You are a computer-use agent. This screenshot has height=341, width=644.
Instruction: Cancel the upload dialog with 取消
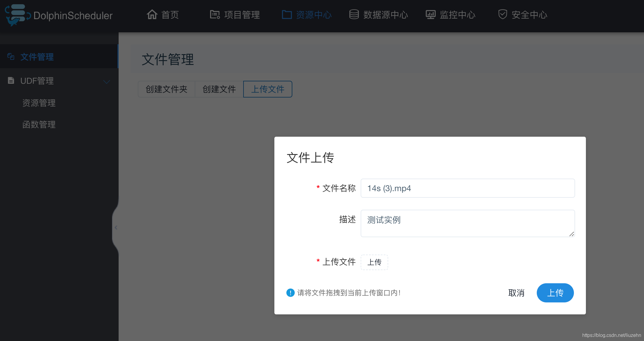pos(516,293)
